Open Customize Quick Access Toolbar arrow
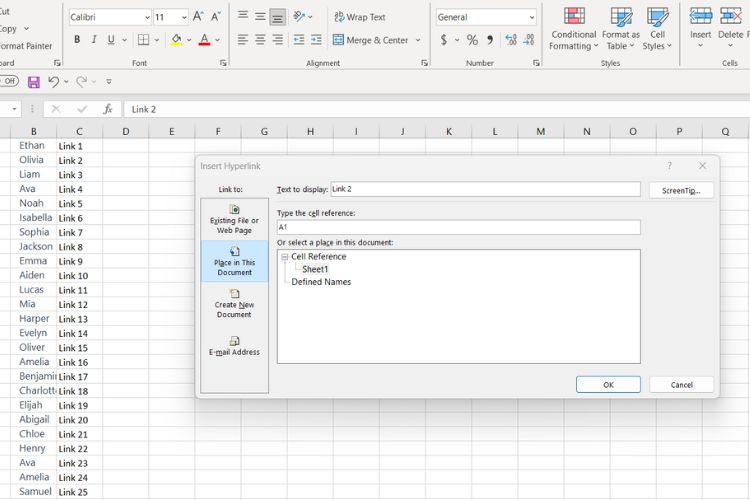Screen dimensions: 750x500 pos(109,82)
